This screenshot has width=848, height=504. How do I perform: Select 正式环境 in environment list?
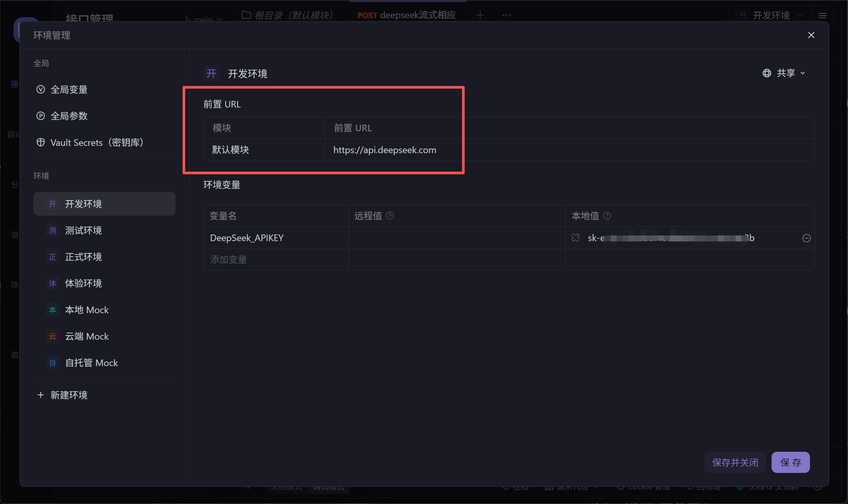83,257
